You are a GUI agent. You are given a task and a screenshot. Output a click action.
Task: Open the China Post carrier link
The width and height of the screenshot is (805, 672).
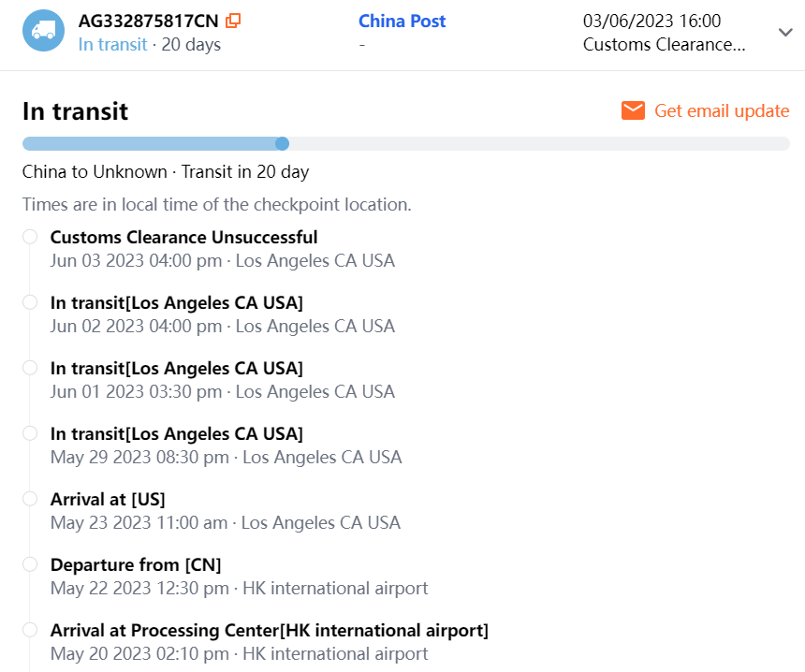click(x=402, y=21)
